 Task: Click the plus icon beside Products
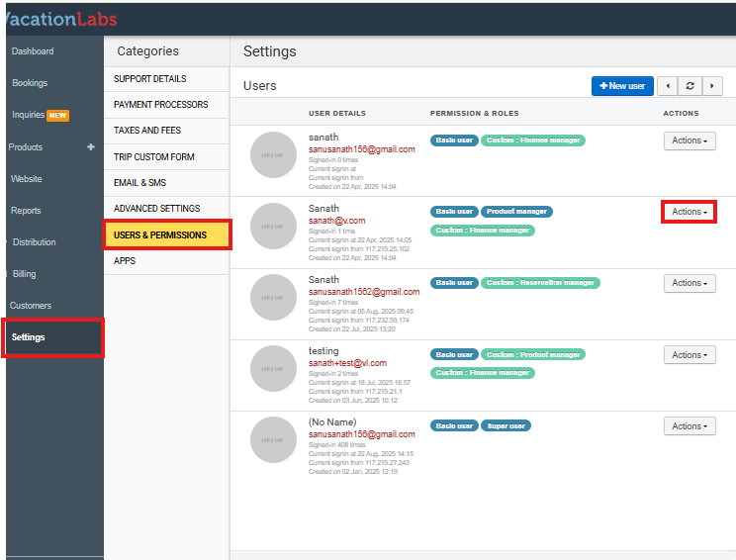coord(91,147)
